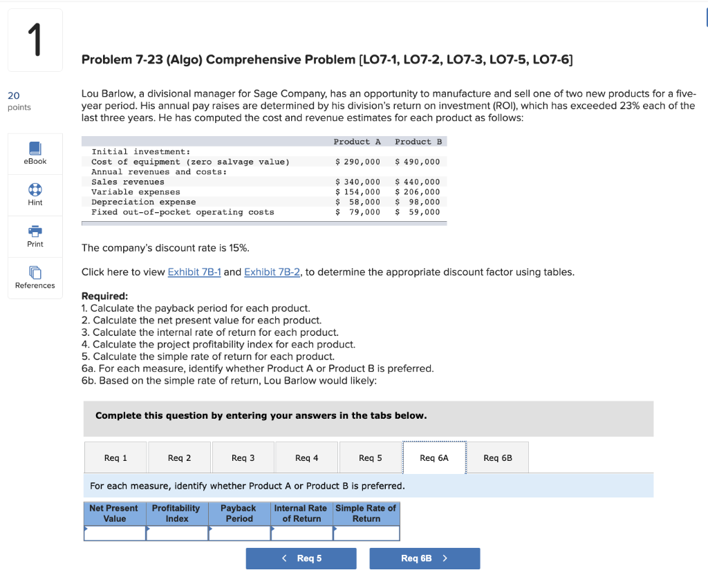708x588 pixels.
Task: Go to the Req 5 tab
Action: click(x=371, y=457)
